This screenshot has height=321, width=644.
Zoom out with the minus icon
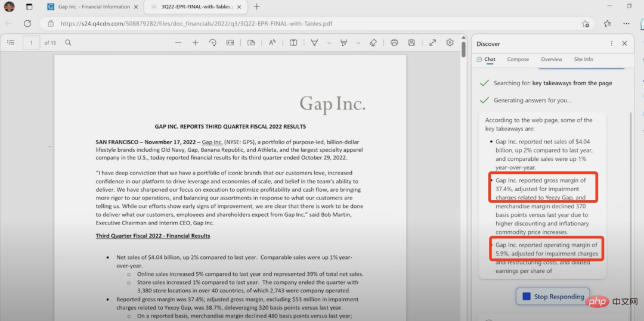pos(178,43)
